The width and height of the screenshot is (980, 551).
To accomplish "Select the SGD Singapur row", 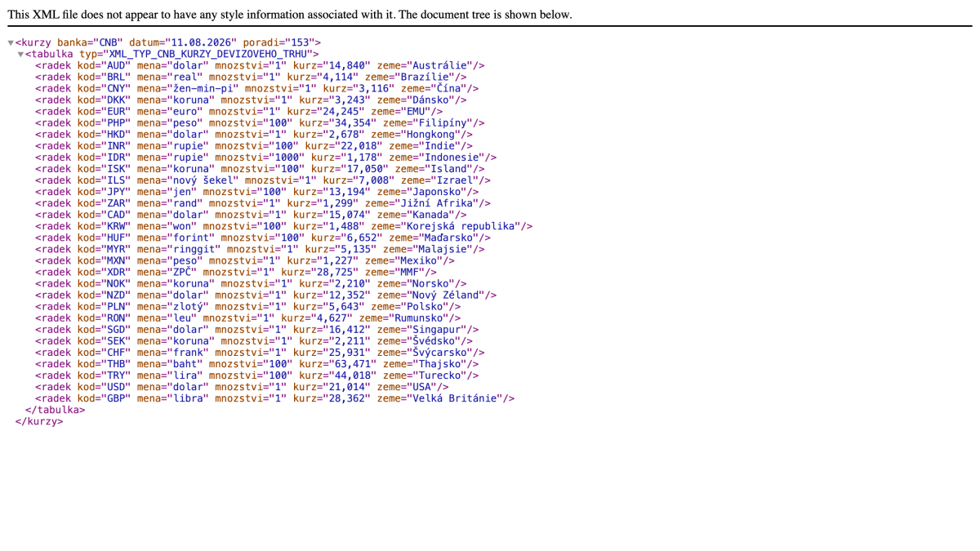I will (x=256, y=330).
